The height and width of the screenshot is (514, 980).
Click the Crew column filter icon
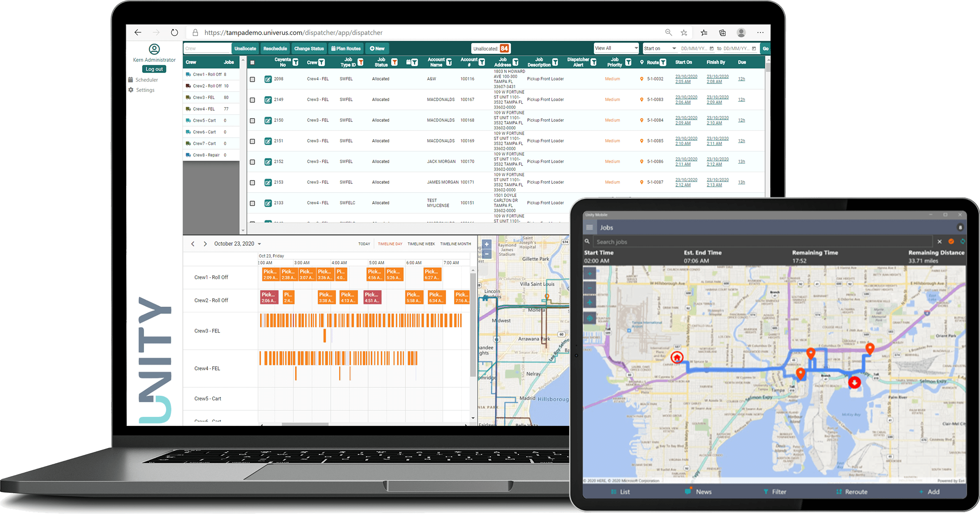click(x=321, y=62)
